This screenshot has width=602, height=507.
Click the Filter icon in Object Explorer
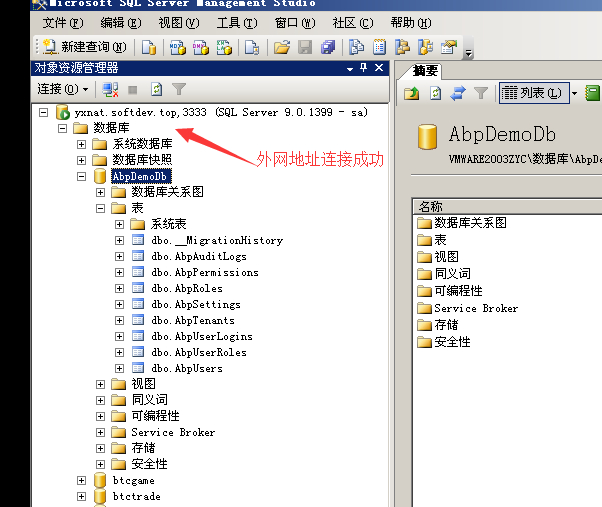click(x=179, y=90)
